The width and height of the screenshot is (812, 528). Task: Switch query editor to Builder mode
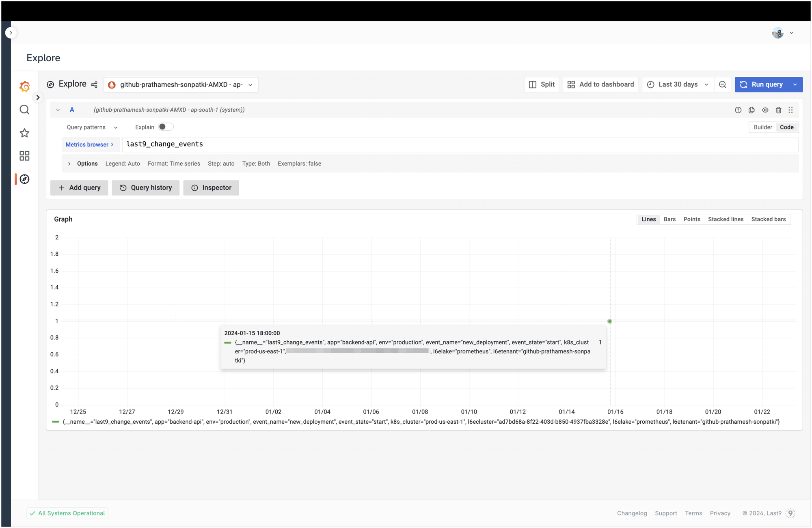763,127
